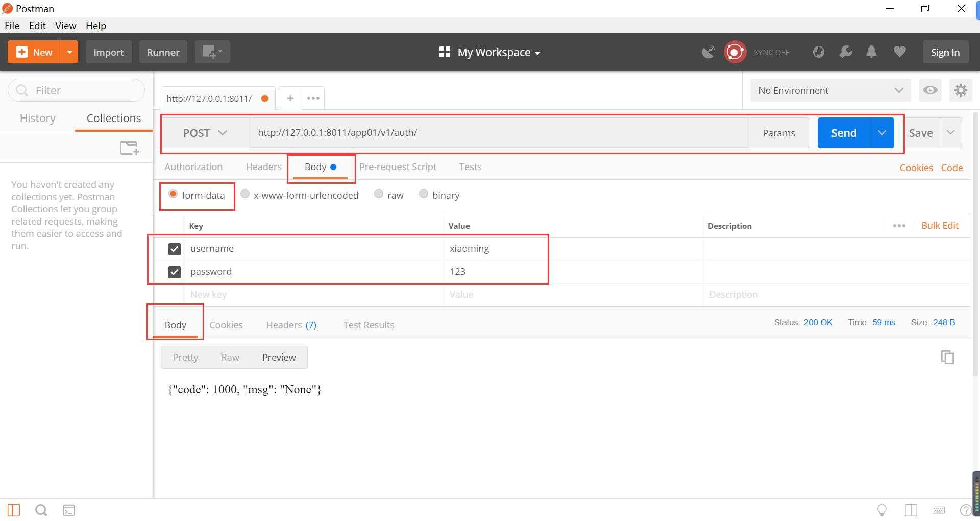This screenshot has height=521, width=980.
Task: Select the raw body radio option
Action: click(379, 194)
